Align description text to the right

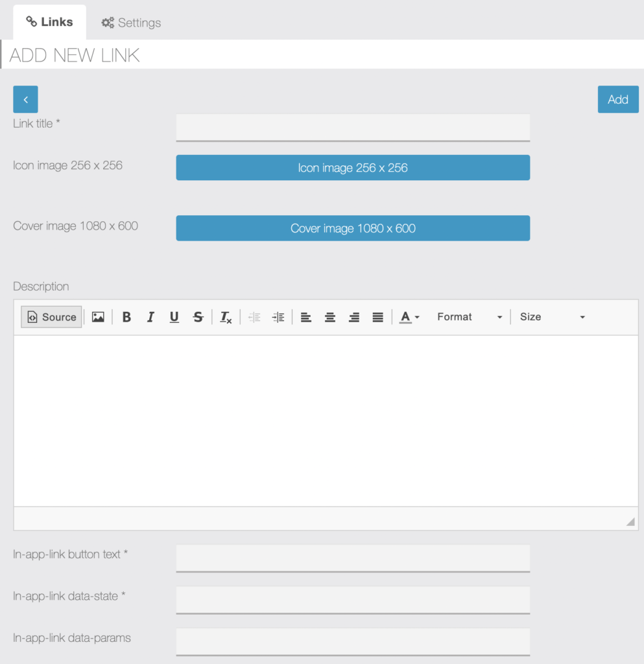pyautogui.click(x=354, y=317)
